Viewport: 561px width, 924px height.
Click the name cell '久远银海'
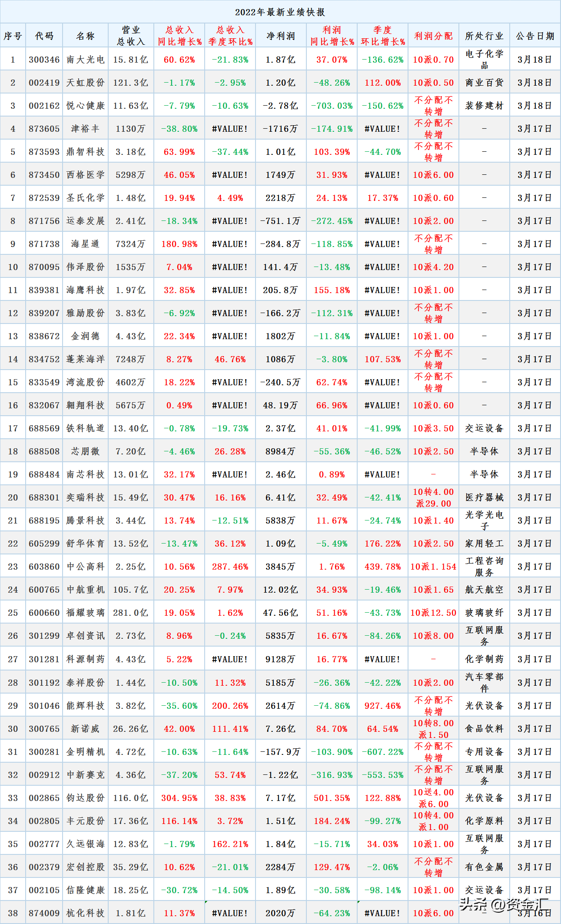click(86, 844)
